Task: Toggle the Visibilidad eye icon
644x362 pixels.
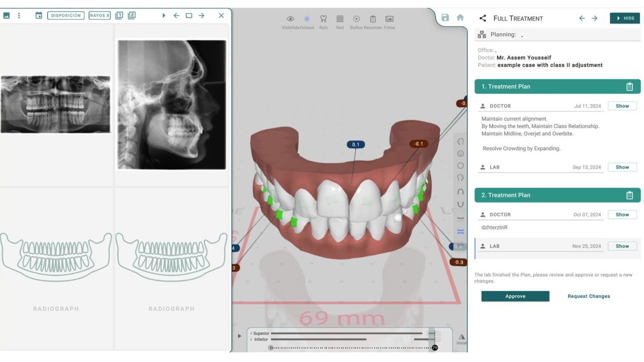Action: point(290,19)
